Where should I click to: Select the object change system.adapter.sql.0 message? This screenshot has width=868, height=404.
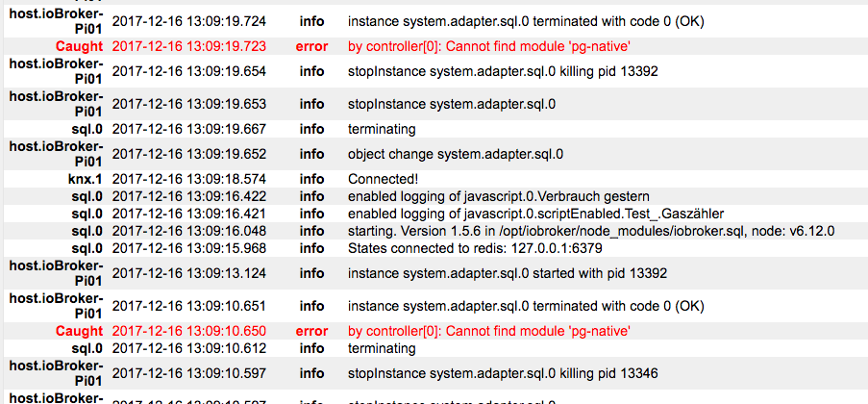456,154
